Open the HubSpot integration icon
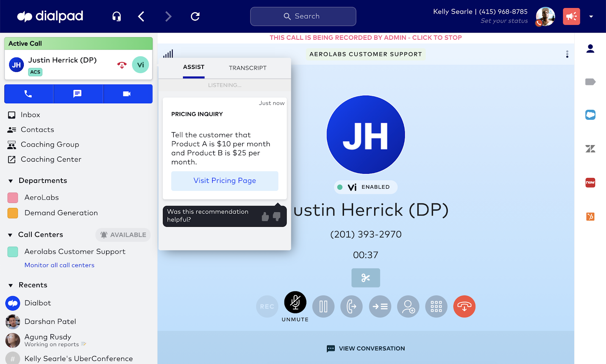606x364 pixels. (590, 217)
